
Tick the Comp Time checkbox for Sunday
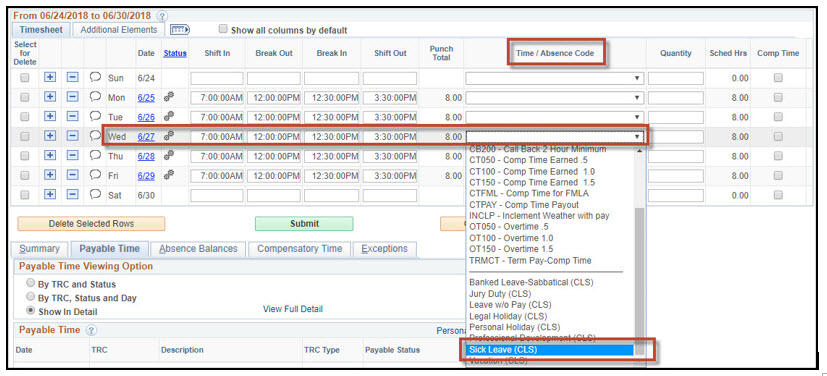point(778,78)
